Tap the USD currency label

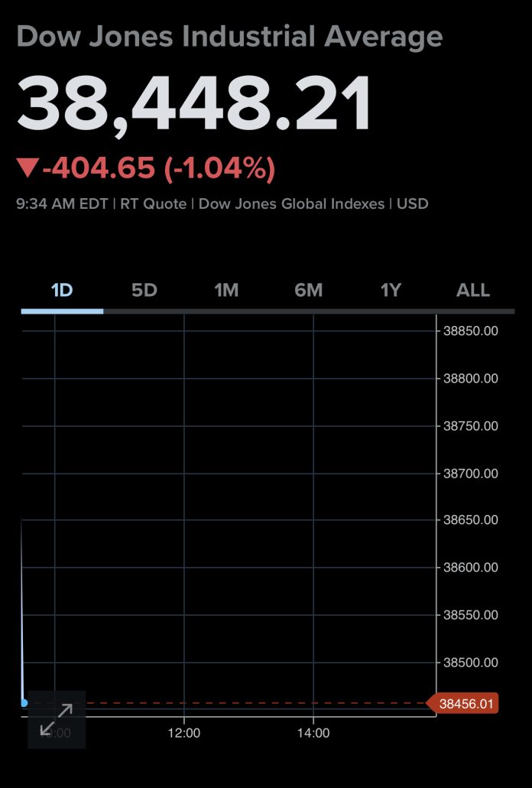[413, 204]
